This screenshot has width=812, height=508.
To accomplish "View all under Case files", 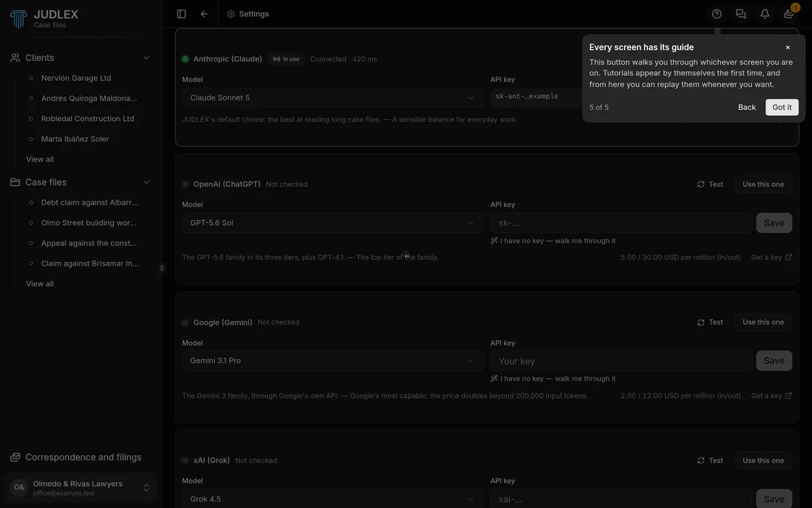I will tap(40, 284).
